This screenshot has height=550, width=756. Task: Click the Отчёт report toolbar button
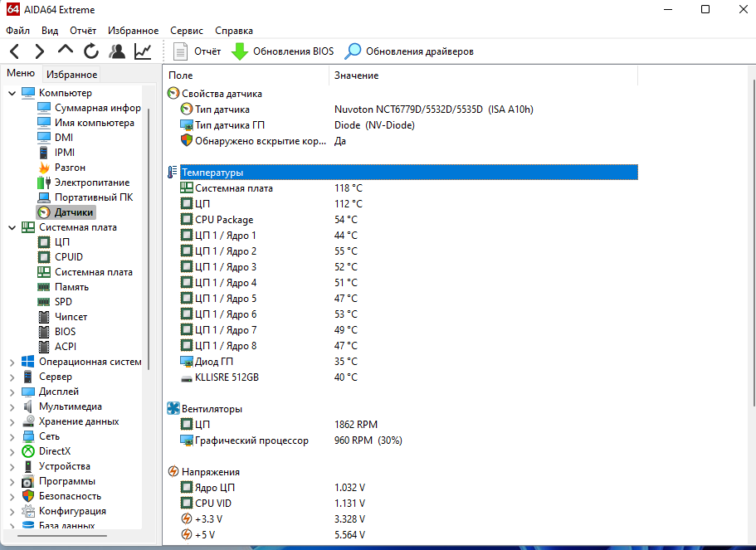(197, 51)
